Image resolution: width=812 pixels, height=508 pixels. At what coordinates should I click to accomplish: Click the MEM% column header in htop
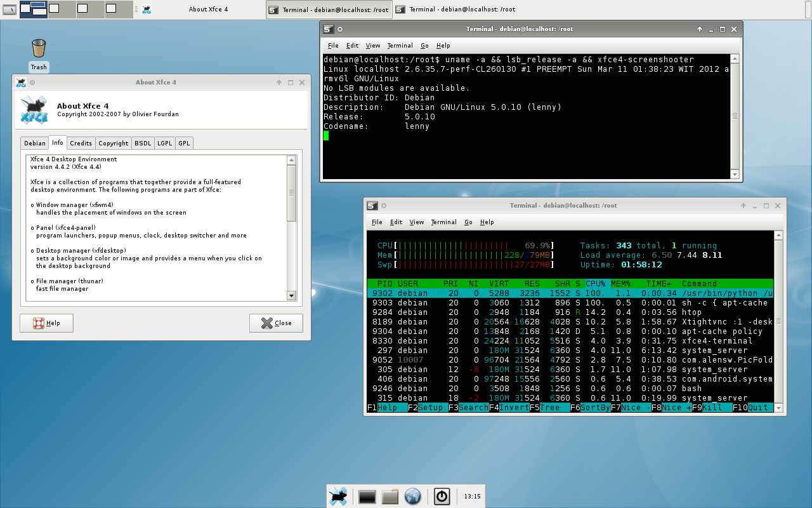point(621,284)
